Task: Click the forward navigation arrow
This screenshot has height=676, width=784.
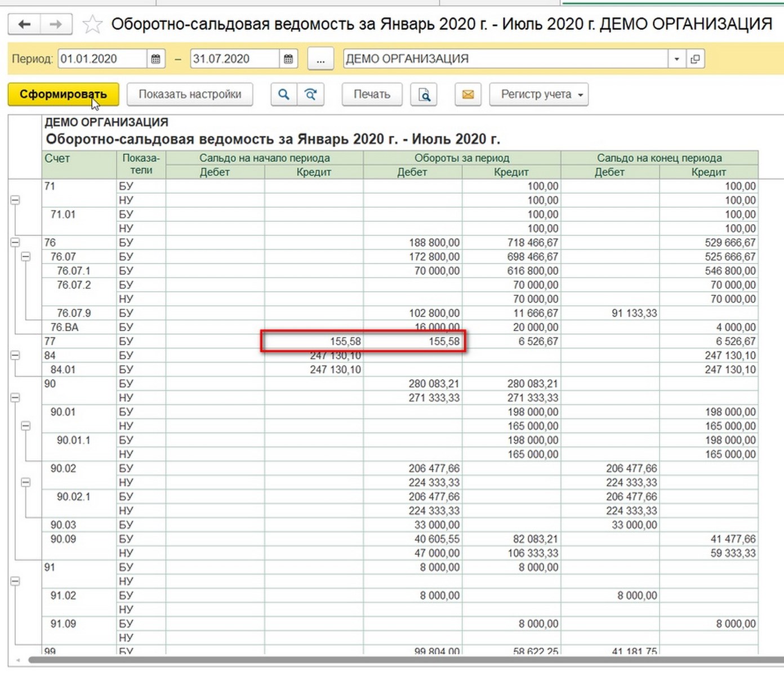Action: click(55, 24)
